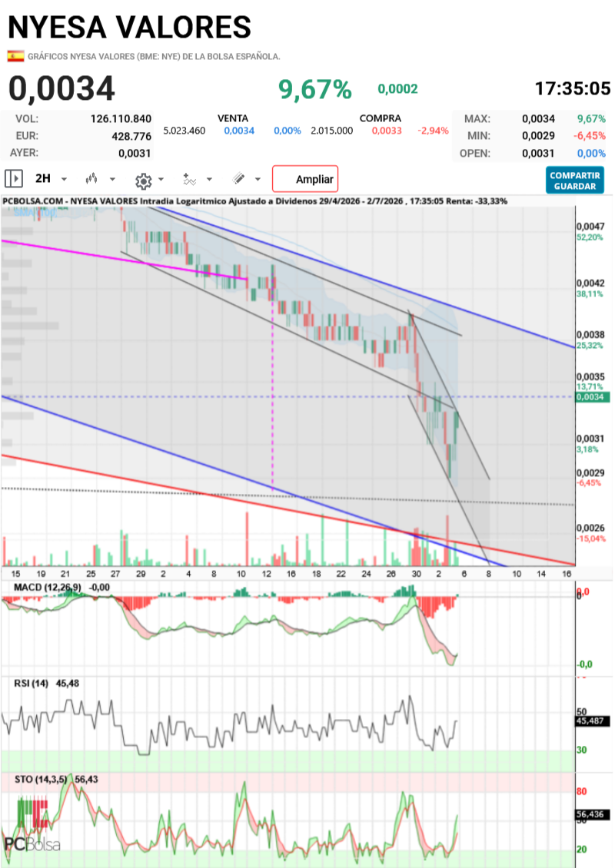615x868 pixels.
Task: Click the candlestick chart type icon
Action: tap(91, 179)
